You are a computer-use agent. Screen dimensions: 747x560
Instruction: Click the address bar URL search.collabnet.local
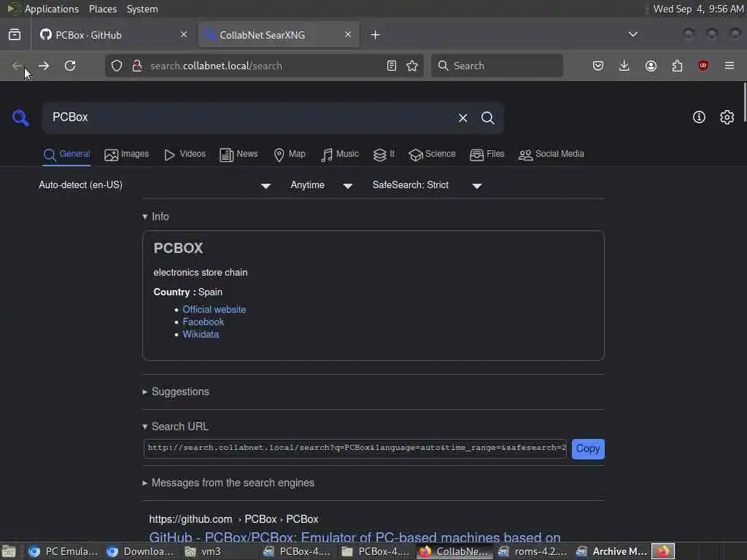pos(216,66)
